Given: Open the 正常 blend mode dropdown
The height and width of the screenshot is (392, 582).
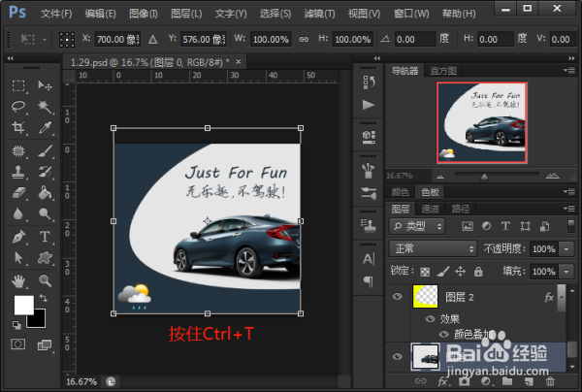Looking at the screenshot, I should pyautogui.click(x=433, y=248).
